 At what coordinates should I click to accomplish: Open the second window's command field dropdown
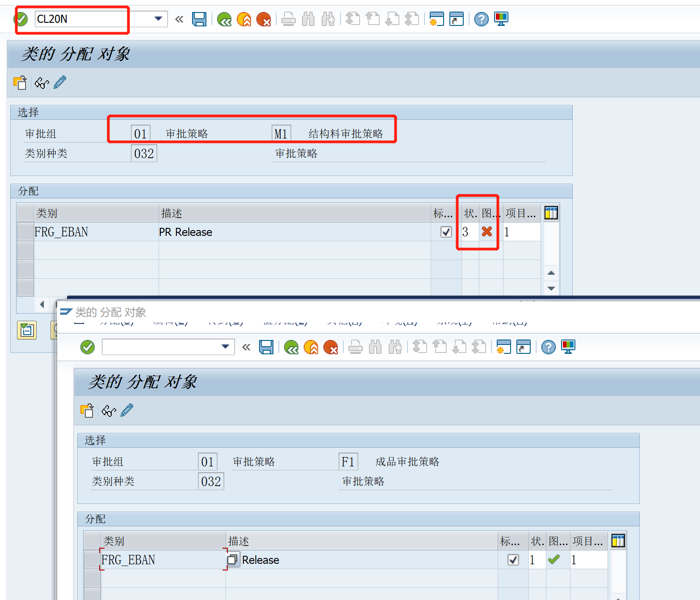click(225, 347)
